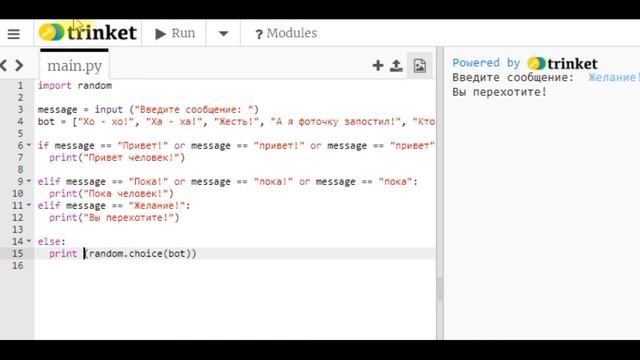Click output text 'Вы перехотите!'

(x=499, y=92)
